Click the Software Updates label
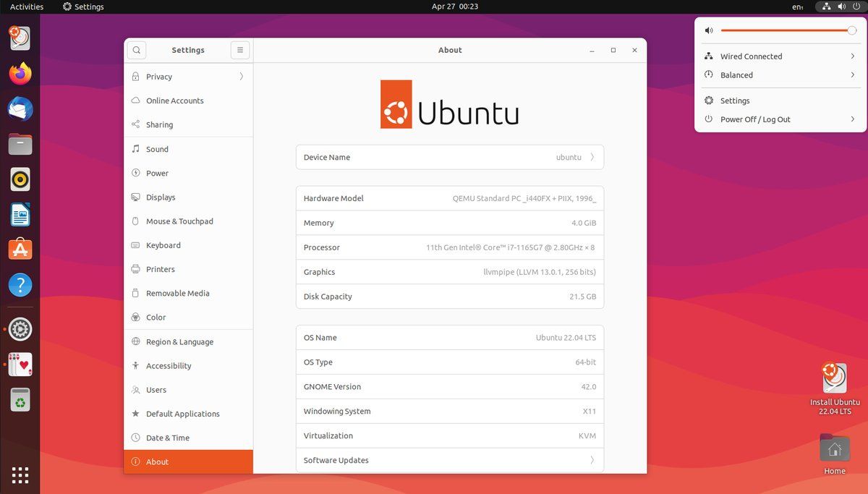 click(x=336, y=460)
